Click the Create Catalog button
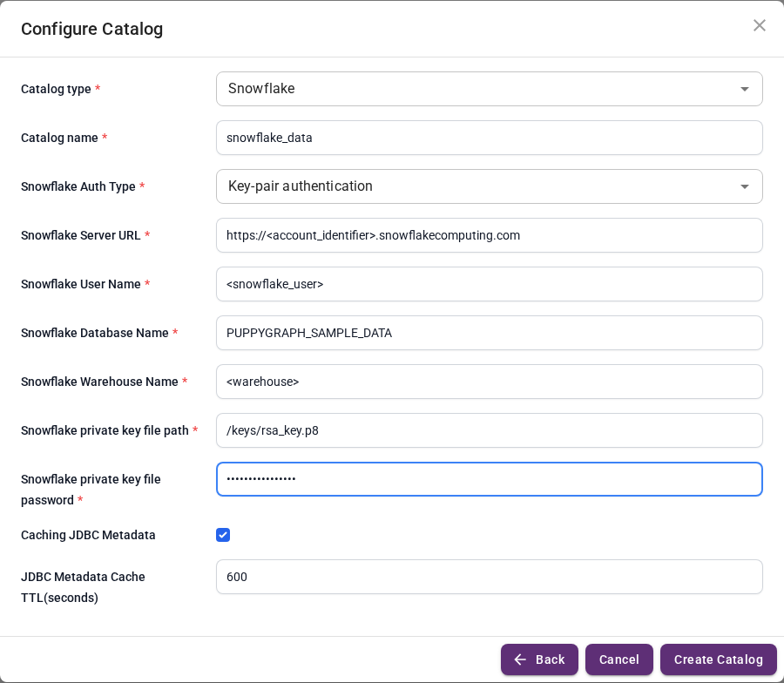 [719, 659]
